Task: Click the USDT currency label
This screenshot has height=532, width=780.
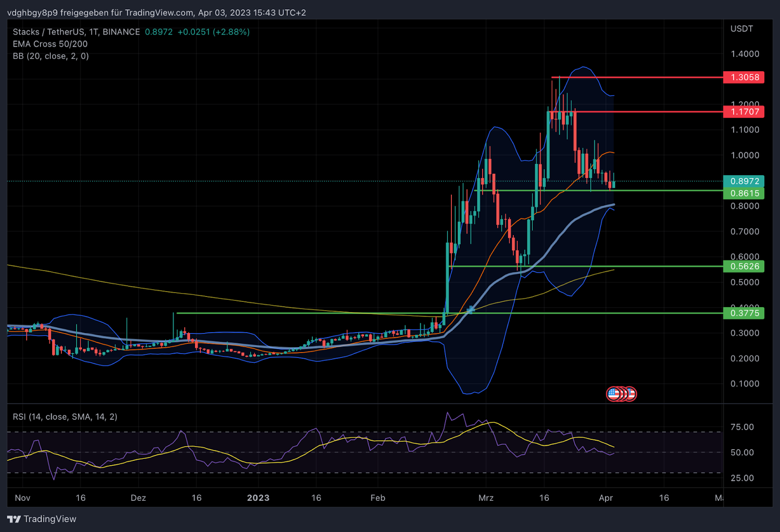Action: [x=741, y=29]
